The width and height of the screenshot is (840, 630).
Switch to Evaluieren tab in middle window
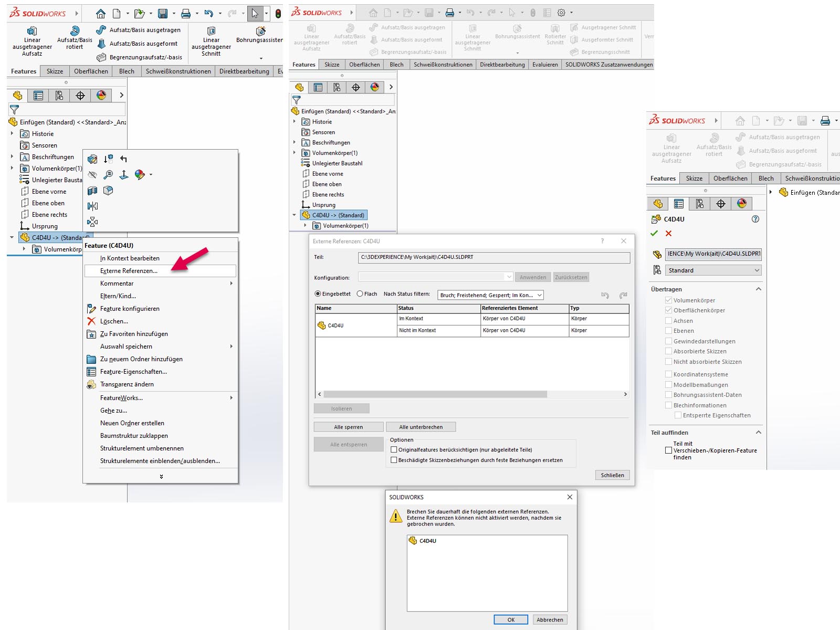click(x=545, y=65)
